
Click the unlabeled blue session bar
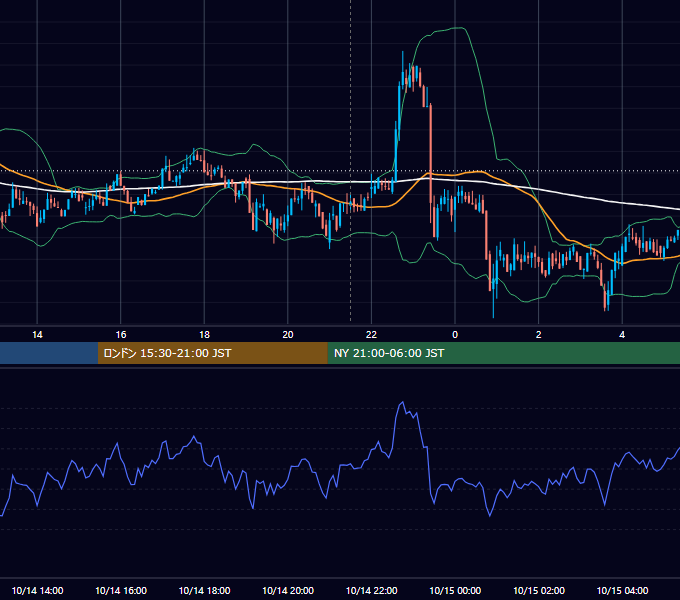tap(49, 353)
